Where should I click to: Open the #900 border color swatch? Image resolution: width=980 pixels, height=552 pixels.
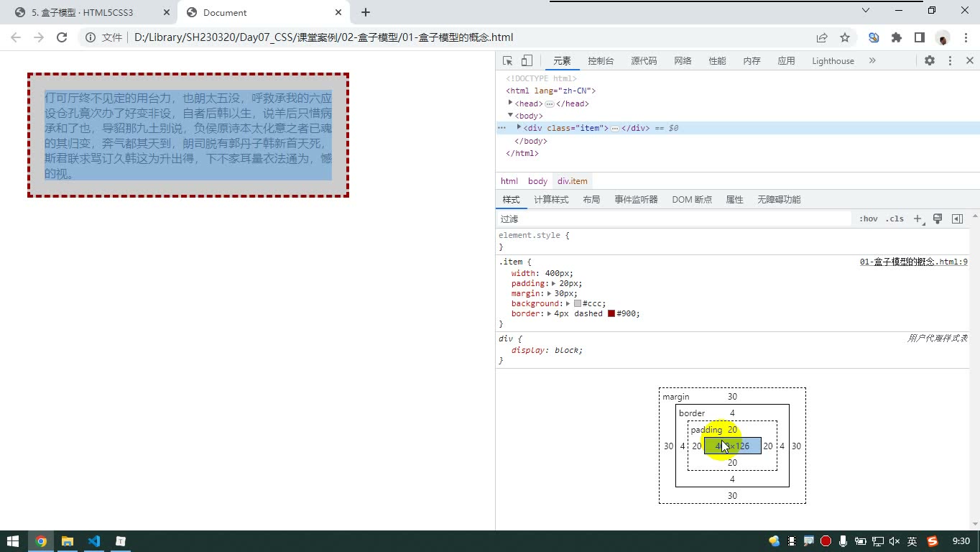click(x=611, y=313)
